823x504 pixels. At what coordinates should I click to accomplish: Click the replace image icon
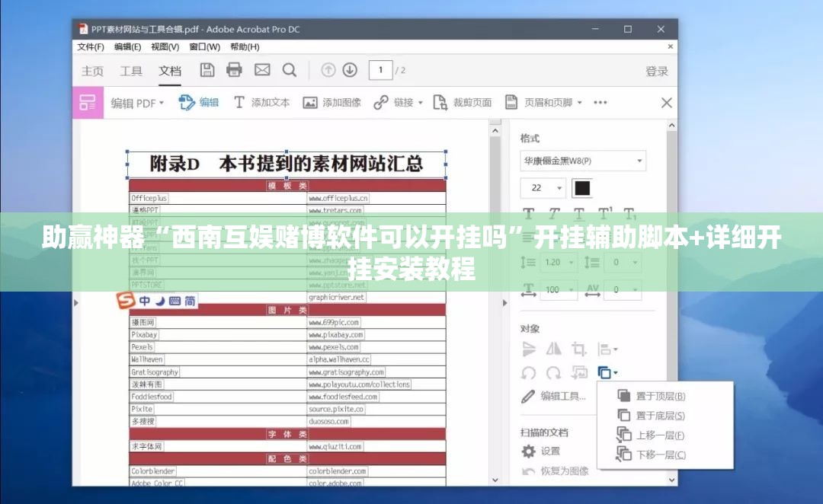click(x=579, y=373)
